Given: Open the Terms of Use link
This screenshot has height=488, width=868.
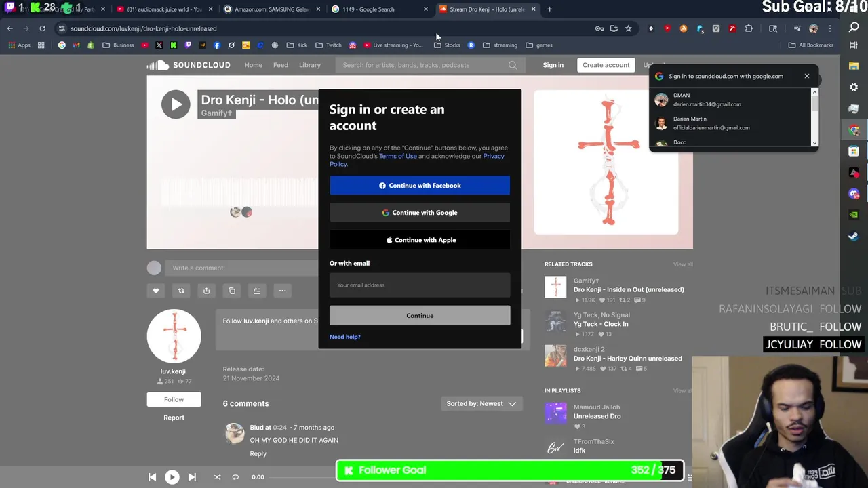Looking at the screenshot, I should pyautogui.click(x=398, y=156).
